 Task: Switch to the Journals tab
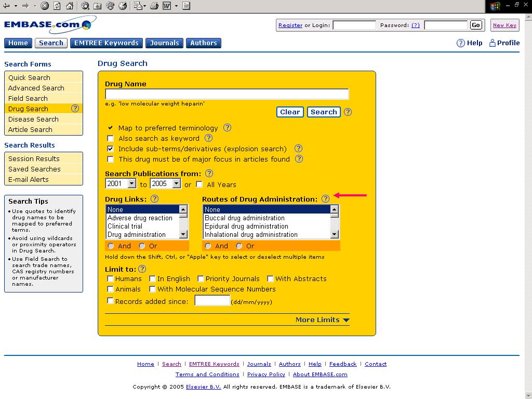[x=164, y=43]
